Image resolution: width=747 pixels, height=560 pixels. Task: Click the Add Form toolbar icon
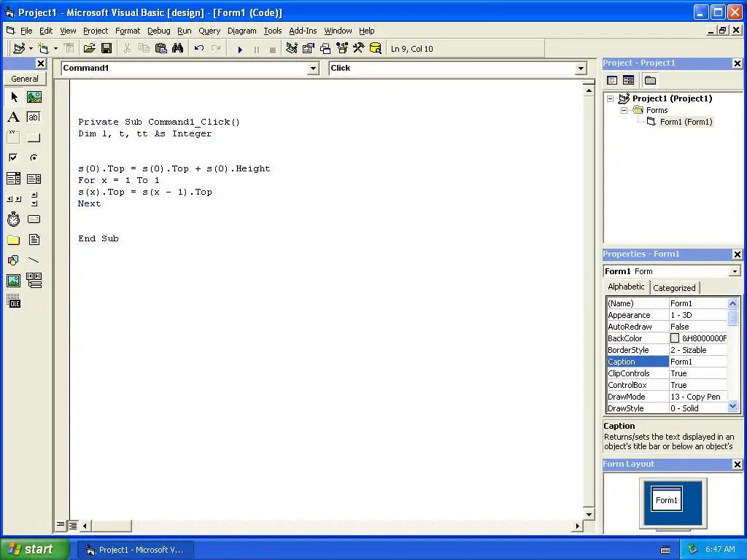(x=43, y=49)
